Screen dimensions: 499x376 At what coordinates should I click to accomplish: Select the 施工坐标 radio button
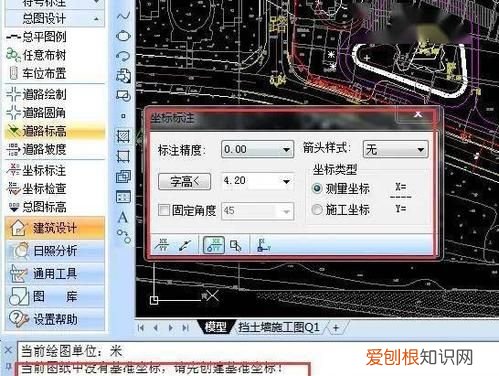click(317, 210)
